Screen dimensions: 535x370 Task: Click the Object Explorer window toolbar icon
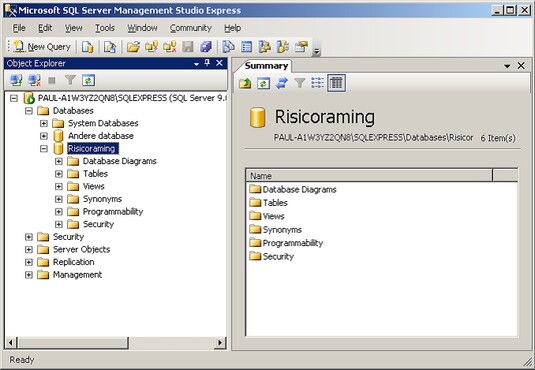coord(264,47)
